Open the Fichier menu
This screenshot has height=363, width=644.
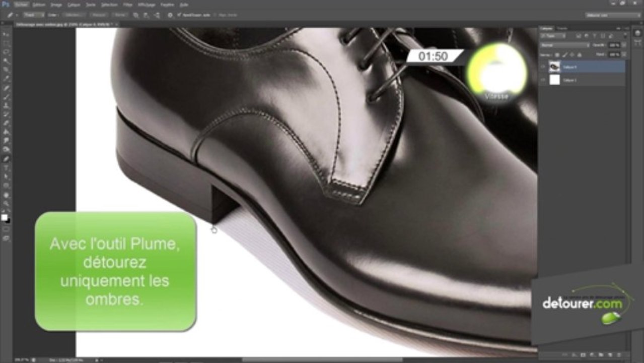[21, 5]
